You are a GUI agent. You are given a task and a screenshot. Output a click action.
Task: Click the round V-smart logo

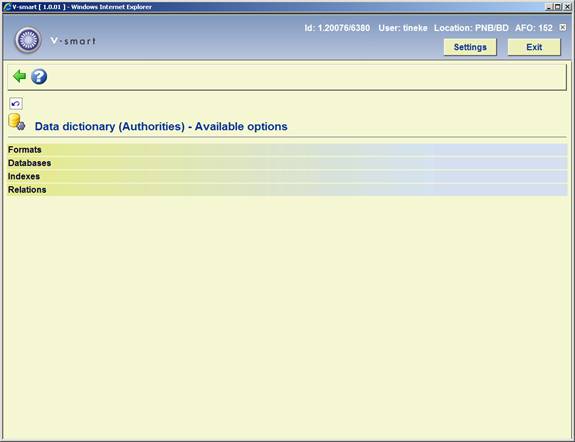(x=28, y=40)
